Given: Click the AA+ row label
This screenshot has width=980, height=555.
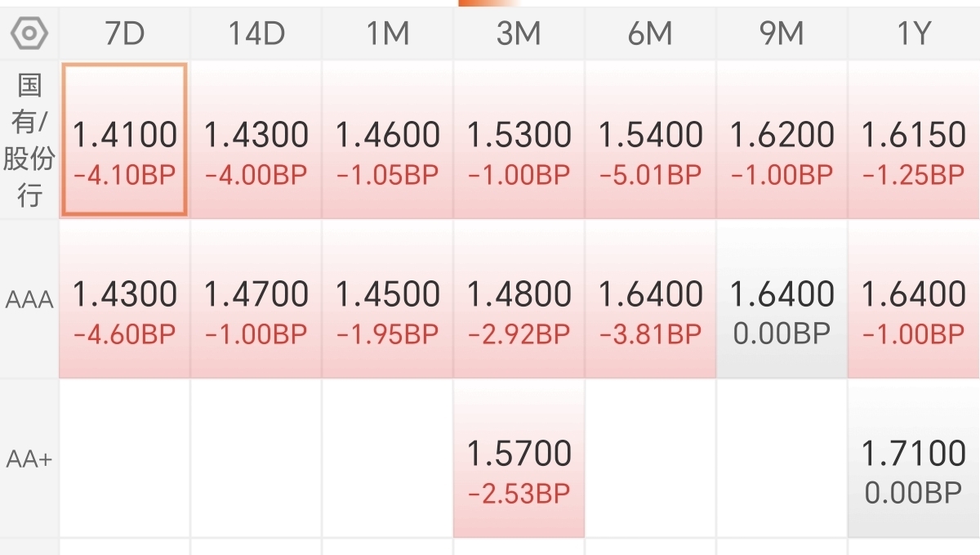Looking at the screenshot, I should 29,459.
